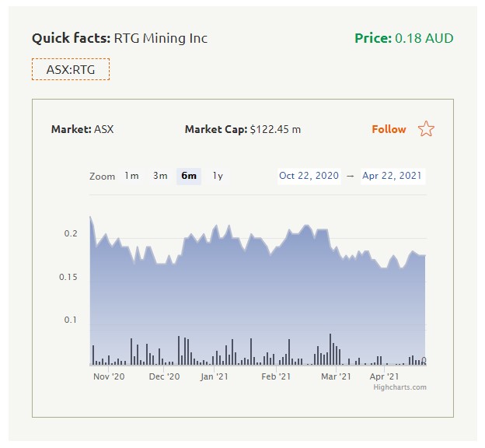This screenshot has height=448, width=485.
Task: Click the Mar '21 axis label
Action: coord(336,376)
